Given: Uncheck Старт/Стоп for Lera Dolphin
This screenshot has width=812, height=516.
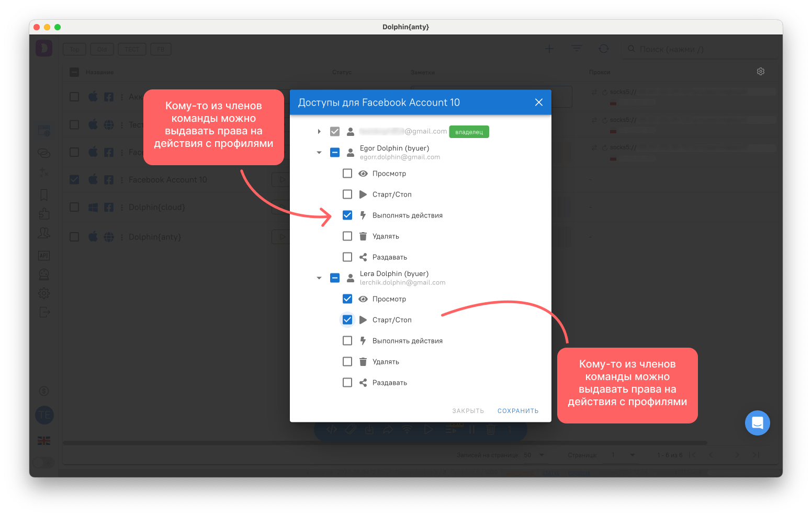Looking at the screenshot, I should pyautogui.click(x=347, y=319).
